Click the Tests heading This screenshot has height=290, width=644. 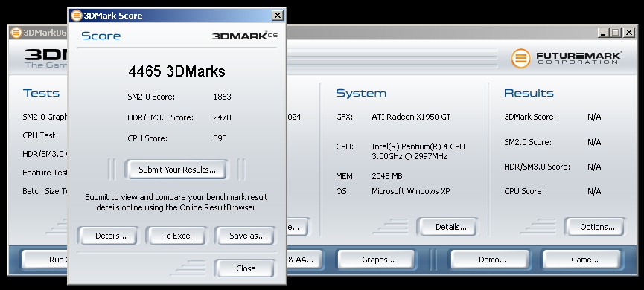(41, 93)
